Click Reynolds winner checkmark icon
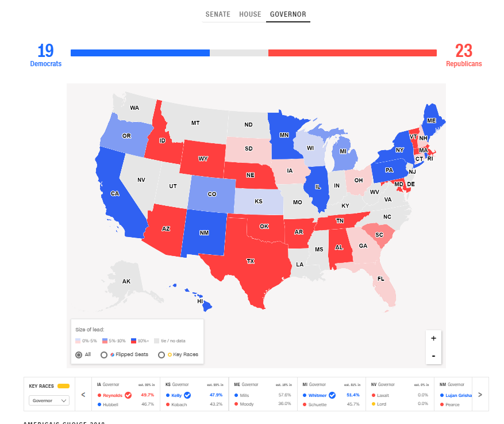This screenshot has width=504, height=424. point(128,395)
